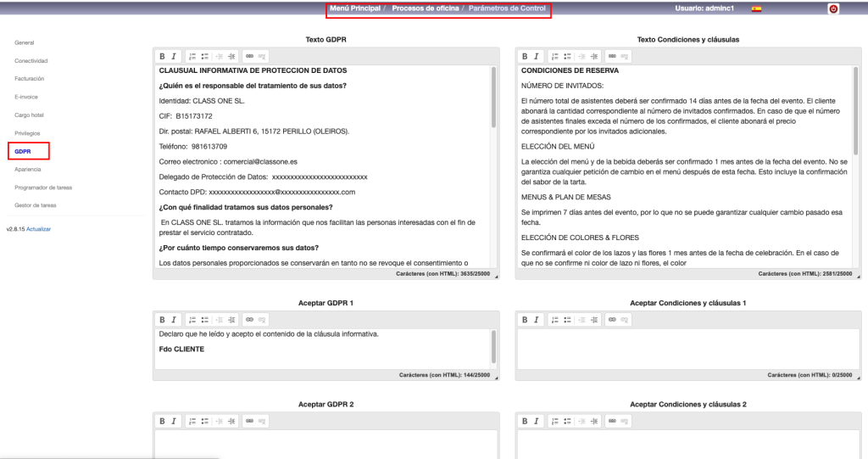The image size is (868, 459).
Task: Insert link in the Texto GDPR editor
Action: click(x=249, y=56)
